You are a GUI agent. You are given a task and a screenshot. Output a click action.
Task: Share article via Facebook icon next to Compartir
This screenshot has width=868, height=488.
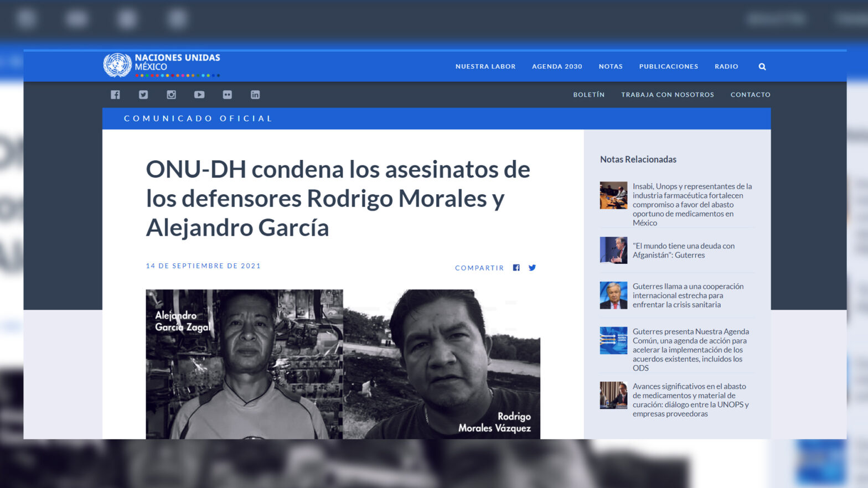(516, 268)
